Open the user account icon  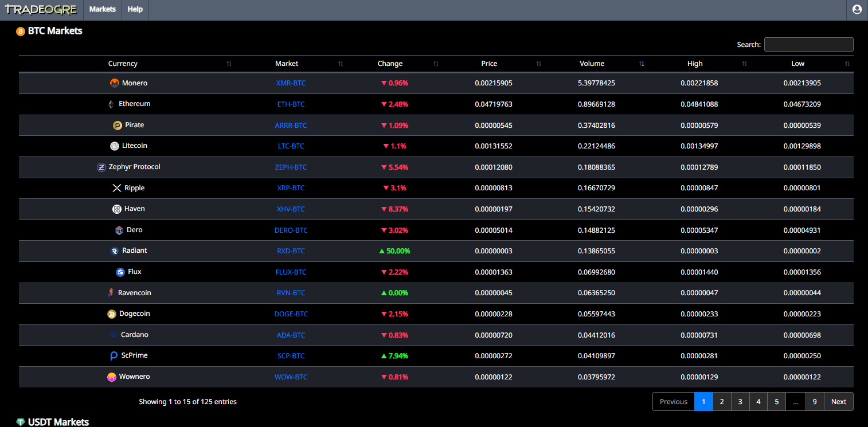tap(857, 10)
